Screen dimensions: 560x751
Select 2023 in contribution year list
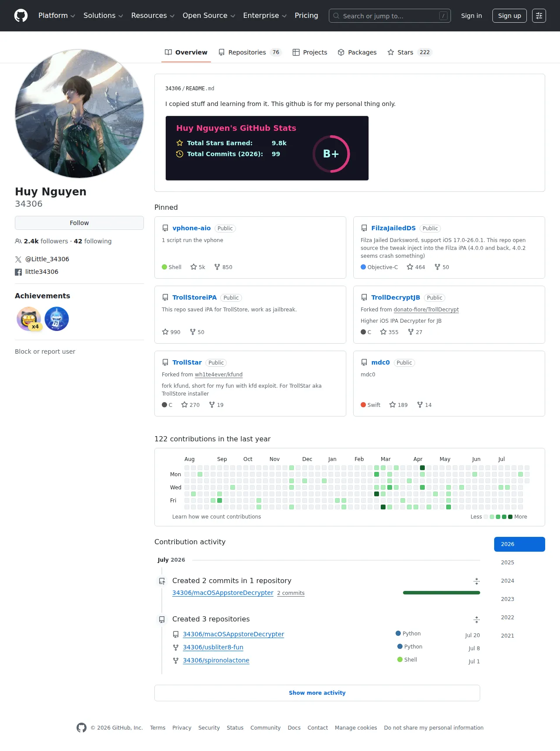pyautogui.click(x=519, y=599)
